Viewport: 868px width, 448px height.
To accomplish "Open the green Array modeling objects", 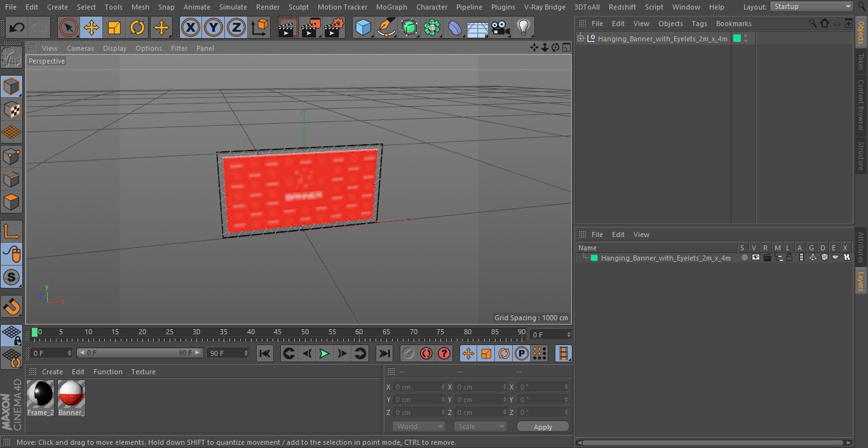I will click(432, 28).
